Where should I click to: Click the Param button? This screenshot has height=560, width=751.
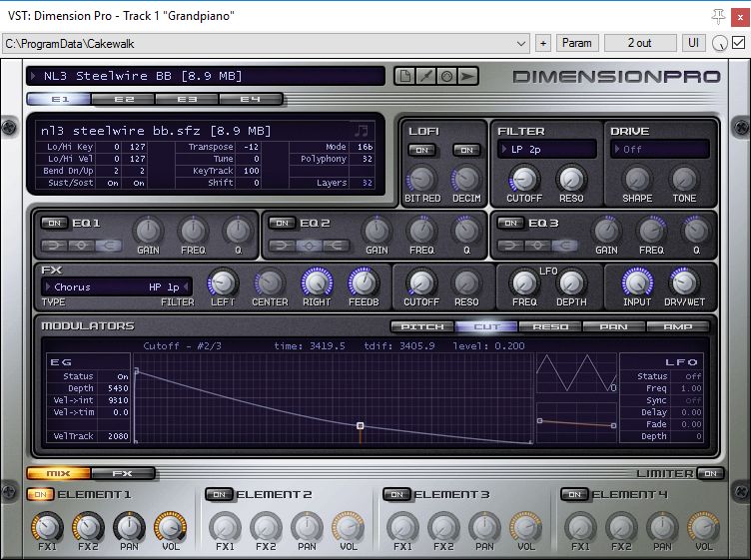[577, 43]
